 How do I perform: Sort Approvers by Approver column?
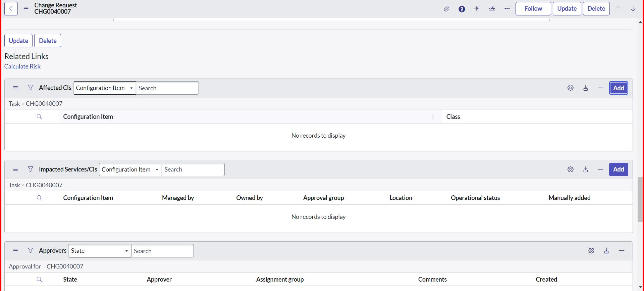click(159, 280)
